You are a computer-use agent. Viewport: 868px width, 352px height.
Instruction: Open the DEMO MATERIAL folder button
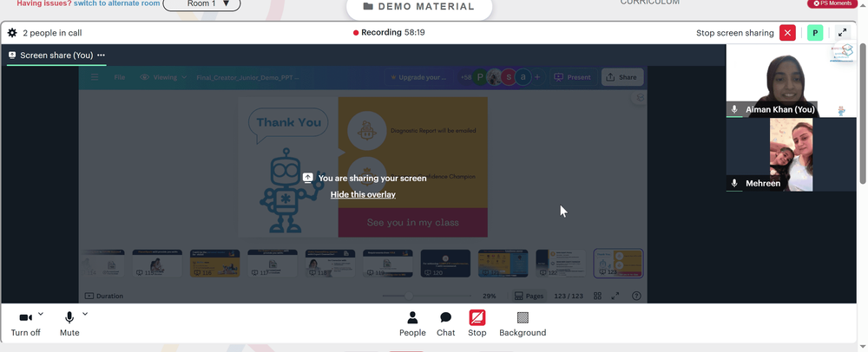point(419,7)
